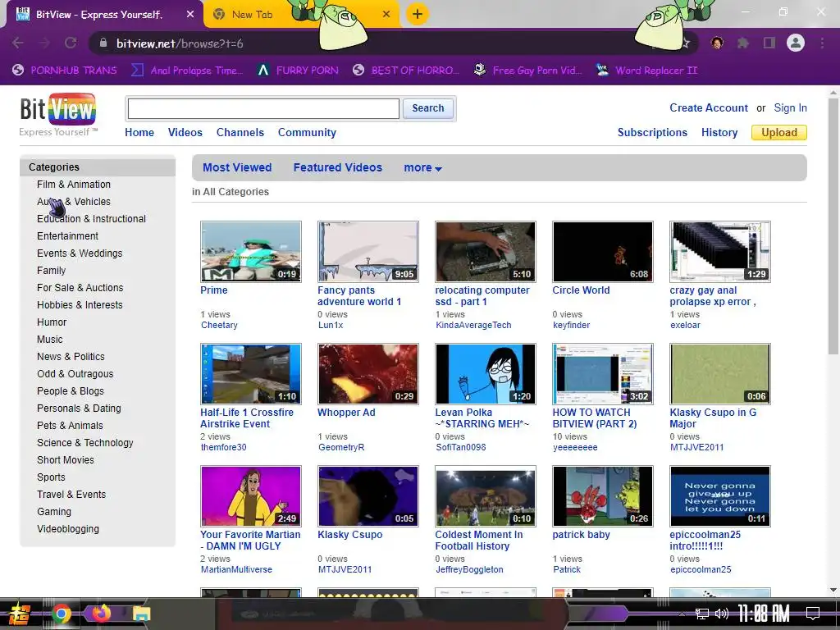Open the History link
Screen dimensions: 840x630
click(x=719, y=132)
